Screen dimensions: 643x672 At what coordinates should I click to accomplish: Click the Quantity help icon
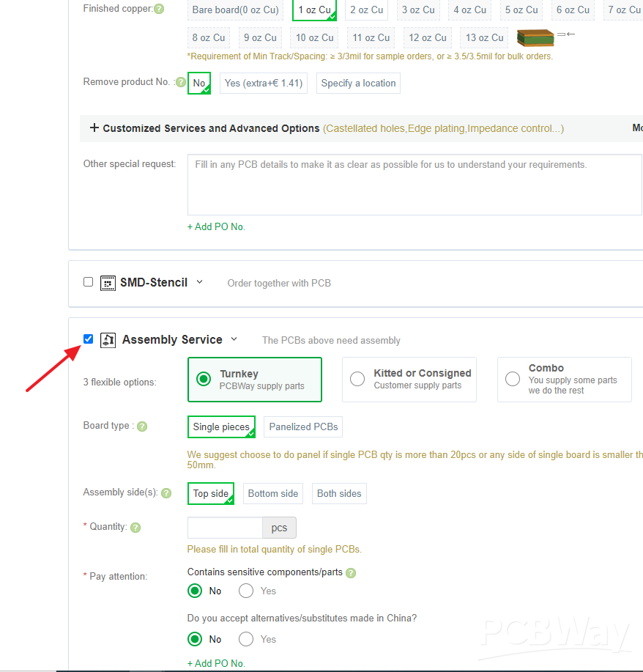(x=135, y=526)
